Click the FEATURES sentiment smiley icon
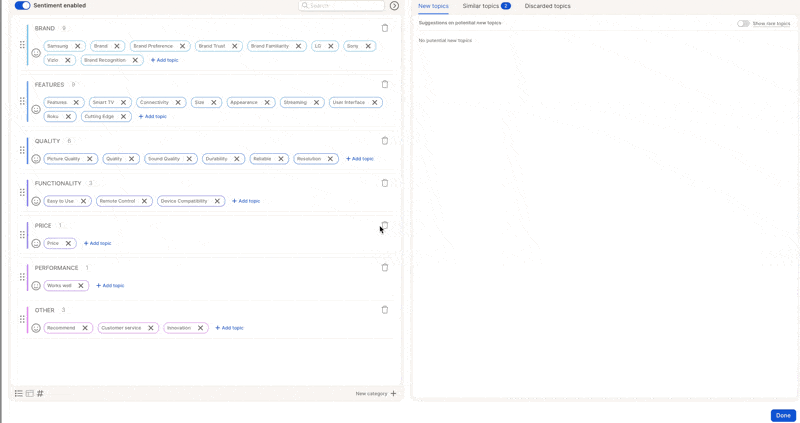 coord(36,109)
